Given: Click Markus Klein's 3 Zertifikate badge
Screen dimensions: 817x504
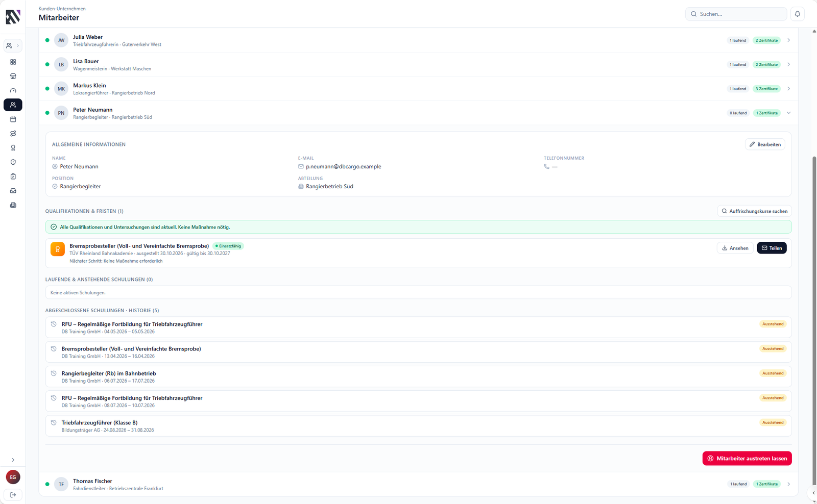Looking at the screenshot, I should pyautogui.click(x=766, y=89).
